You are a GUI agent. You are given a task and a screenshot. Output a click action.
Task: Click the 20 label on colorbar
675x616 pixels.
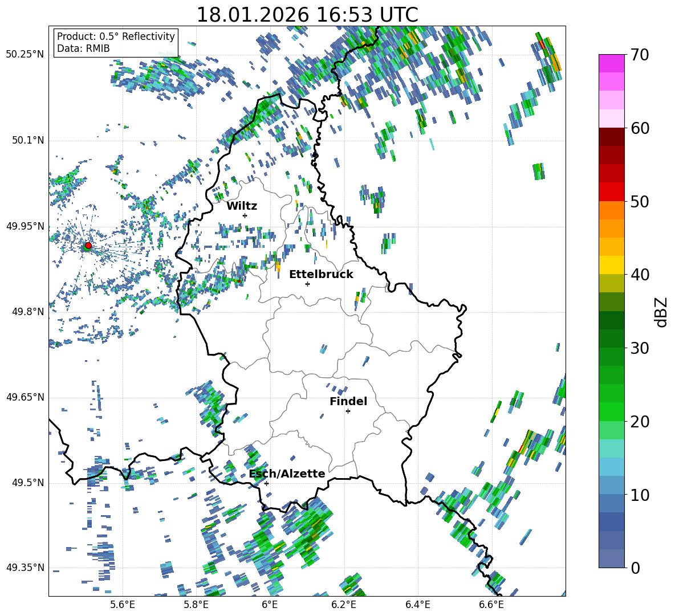tap(640, 422)
